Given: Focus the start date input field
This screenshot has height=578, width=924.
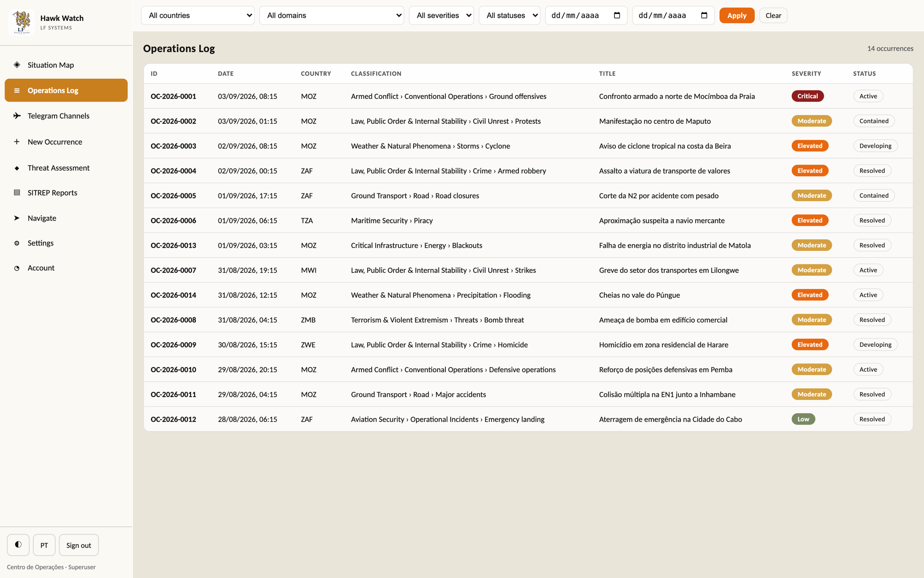Looking at the screenshot, I should tap(586, 15).
